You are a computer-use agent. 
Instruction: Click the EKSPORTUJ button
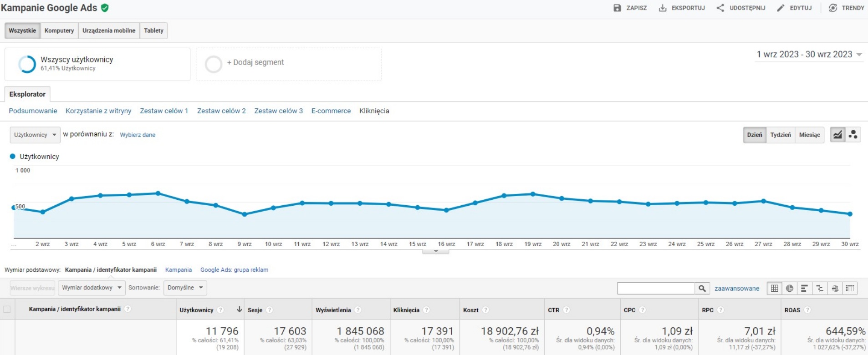tap(682, 8)
